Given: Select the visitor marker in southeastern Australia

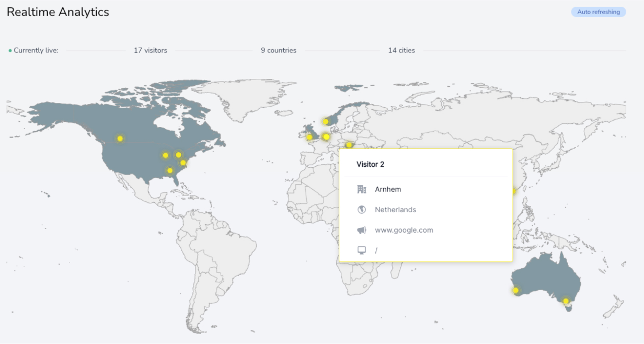Looking at the screenshot, I should pyautogui.click(x=566, y=301).
